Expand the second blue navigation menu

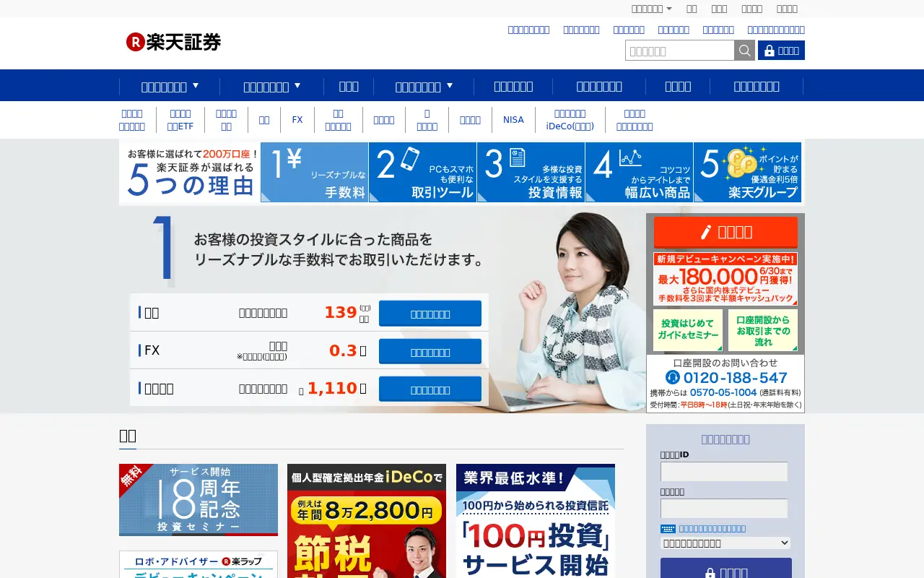tap(272, 86)
